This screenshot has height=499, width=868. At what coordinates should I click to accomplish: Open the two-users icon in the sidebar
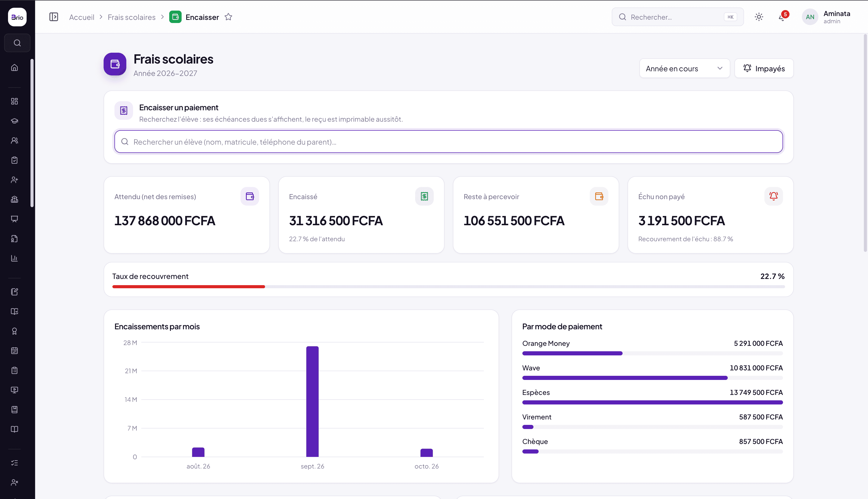(x=14, y=141)
